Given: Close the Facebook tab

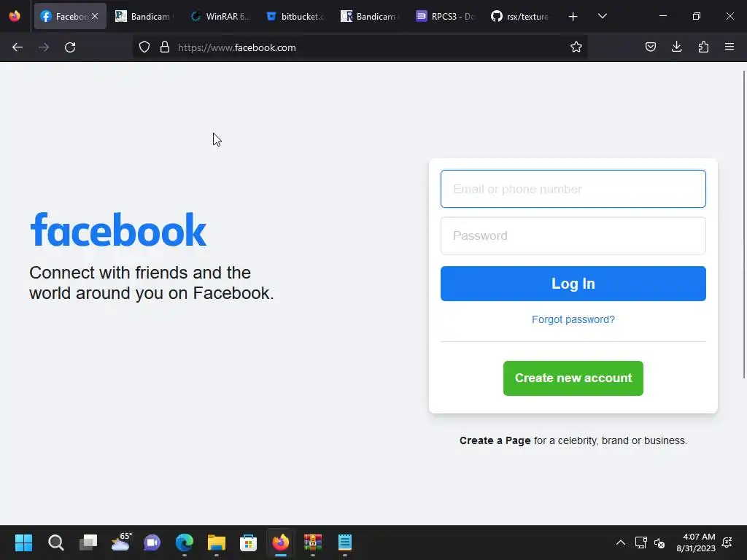Looking at the screenshot, I should pyautogui.click(x=95, y=16).
